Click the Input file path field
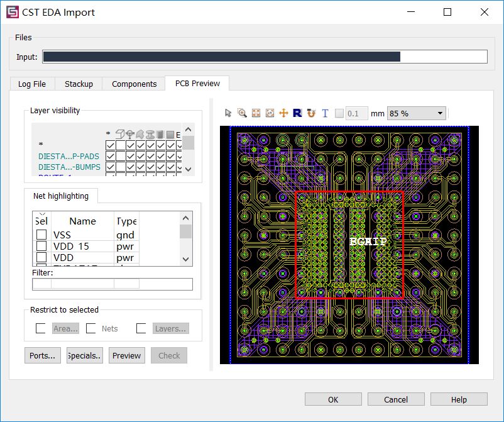This screenshot has width=504, height=422. pyautogui.click(x=265, y=57)
